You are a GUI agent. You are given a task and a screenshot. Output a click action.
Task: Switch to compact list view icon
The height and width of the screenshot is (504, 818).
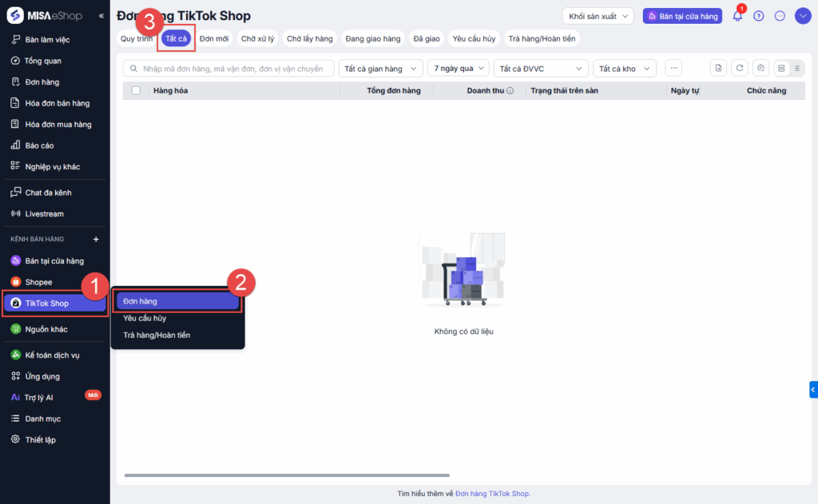[796, 69]
